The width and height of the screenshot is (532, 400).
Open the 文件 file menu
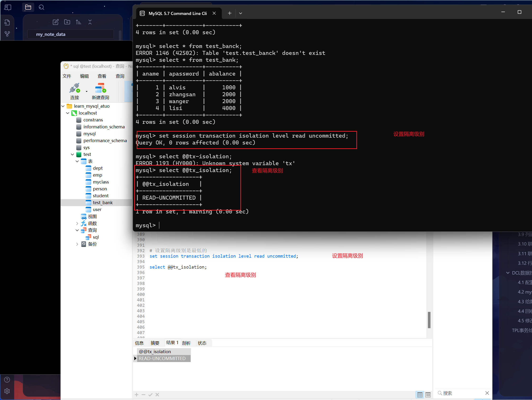67,76
